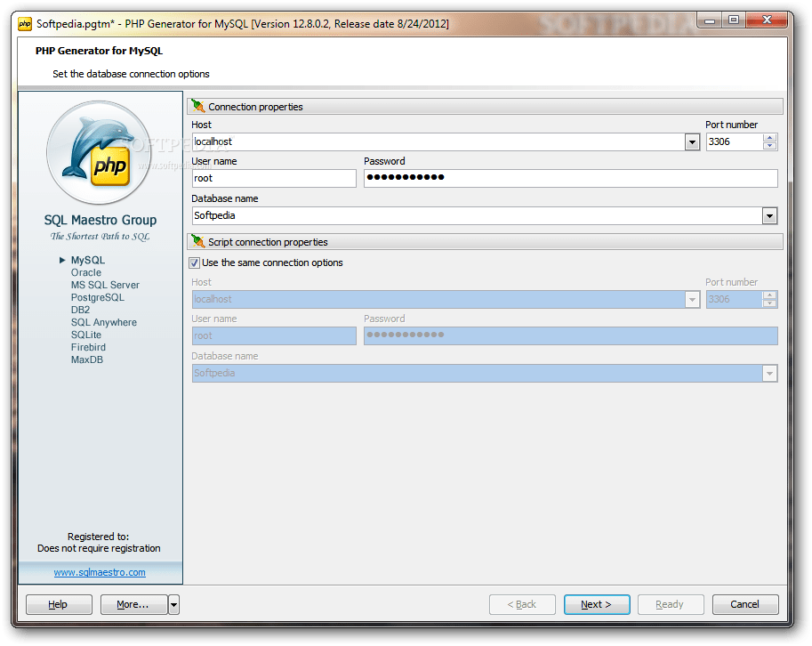Open the Database name dropdown showing Softpedia

click(769, 216)
